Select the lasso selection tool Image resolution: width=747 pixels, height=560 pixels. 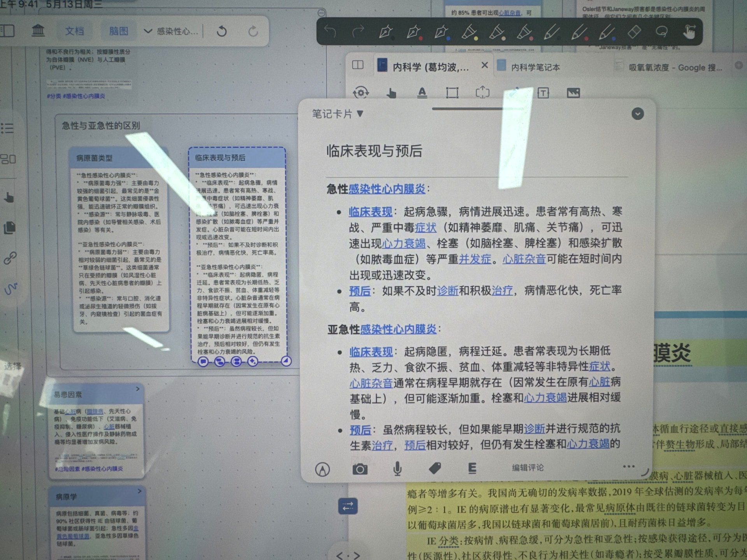click(x=661, y=31)
